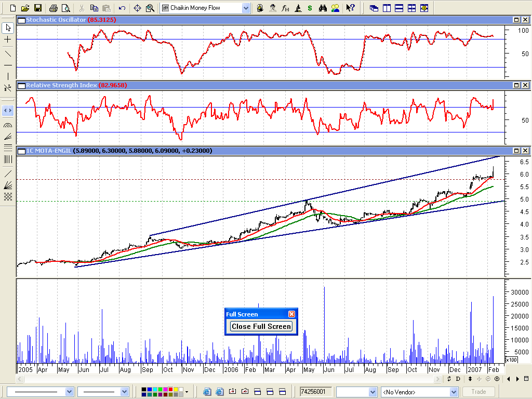
Task: Expand the first line style dropdown
Action: (69, 392)
